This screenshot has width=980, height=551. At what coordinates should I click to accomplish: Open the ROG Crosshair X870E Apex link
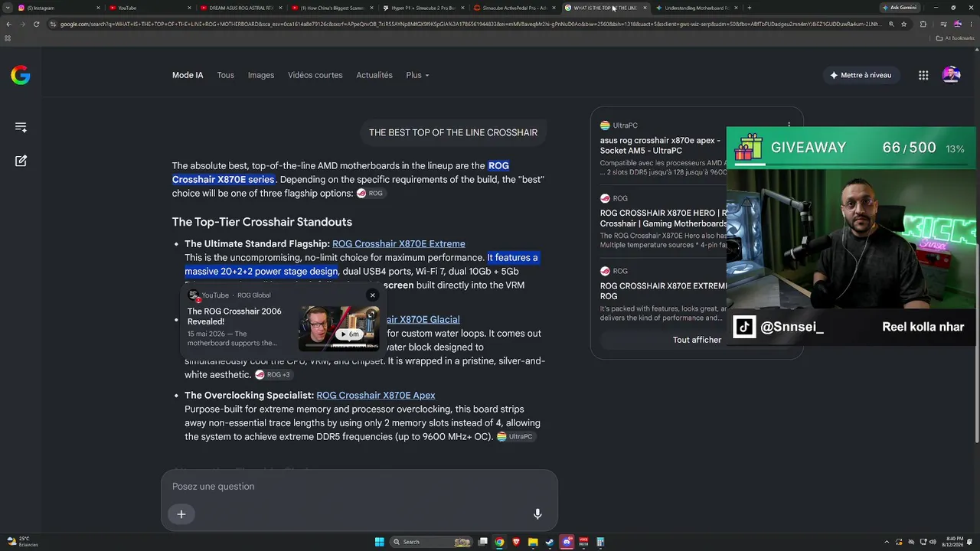point(376,396)
